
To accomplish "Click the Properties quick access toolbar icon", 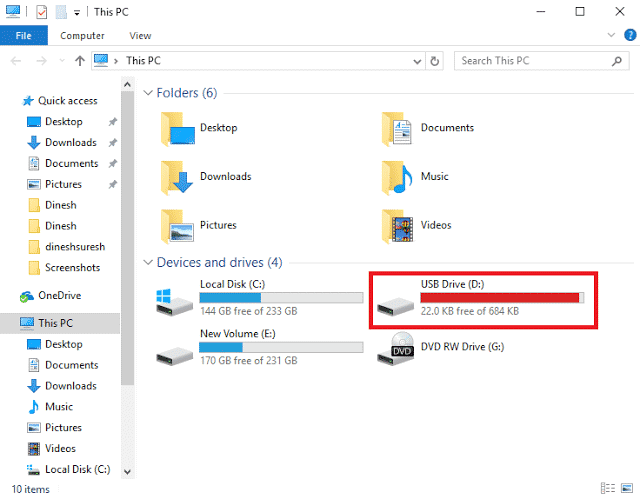I will [x=41, y=12].
